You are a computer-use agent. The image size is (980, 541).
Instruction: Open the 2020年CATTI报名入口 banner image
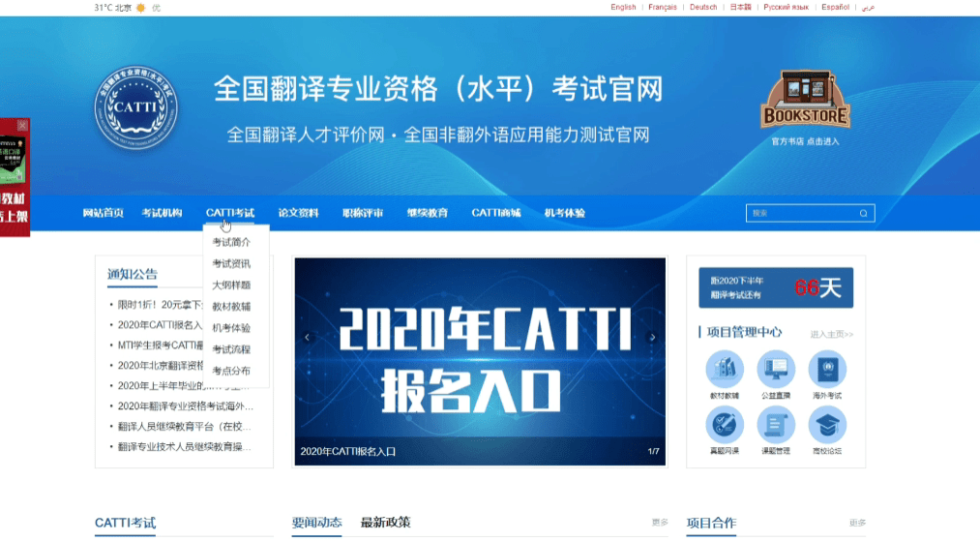tap(480, 362)
